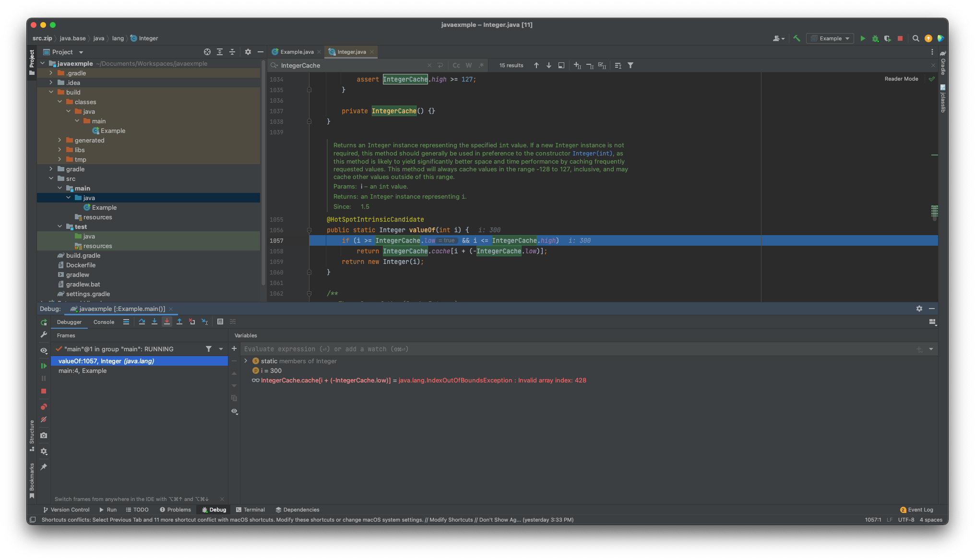The width and height of the screenshot is (975, 560).
Task: Expand the .gradle folder
Action: tap(51, 73)
